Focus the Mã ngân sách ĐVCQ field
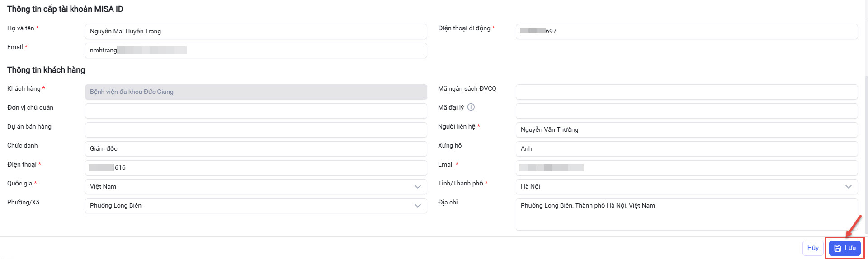The image size is (868, 259). coord(686,92)
